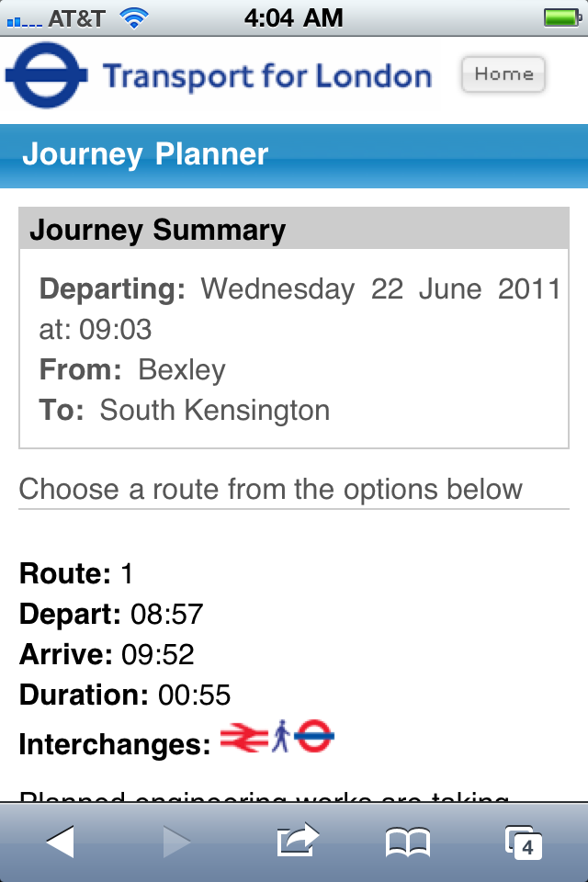Click the Journey Summary heading
This screenshot has width=588, height=882.
coord(158,230)
